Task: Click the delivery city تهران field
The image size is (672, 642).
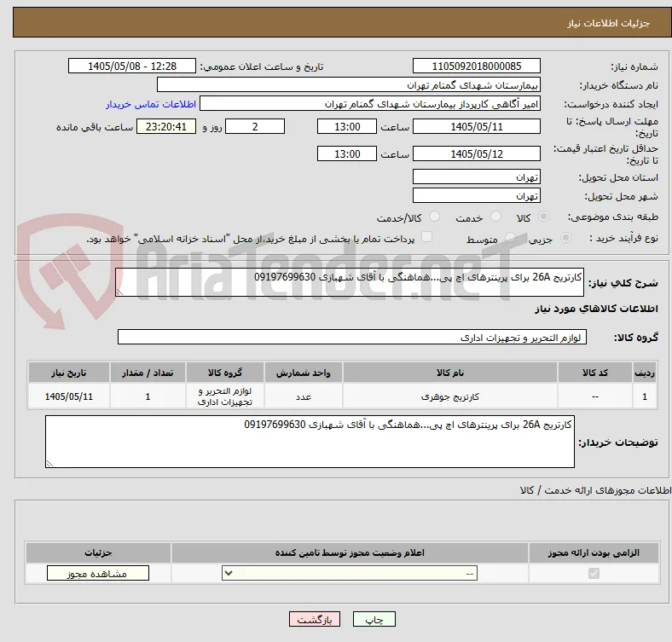Action: tap(476, 195)
